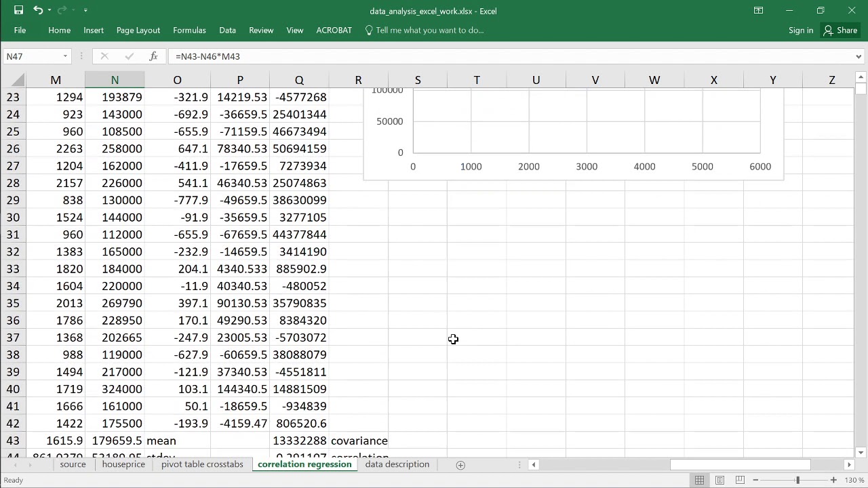
Task: Click the Enter checkmark icon in formula bar
Action: point(130,56)
